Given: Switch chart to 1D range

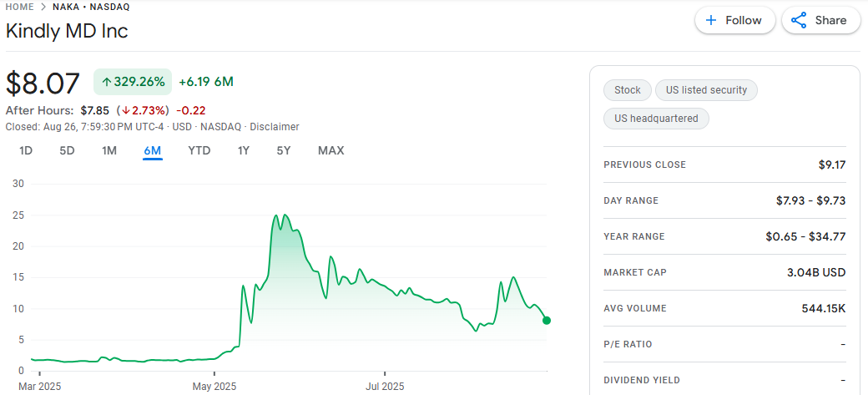Looking at the screenshot, I should 26,150.
